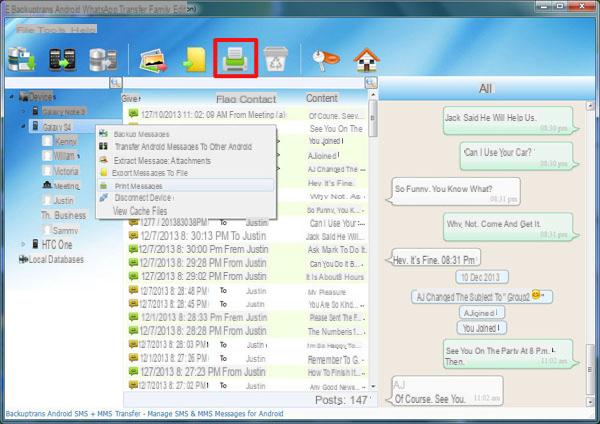This screenshot has width=600, height=424.
Task: Click the message list vertical scrollbar thumb
Action: tap(373, 119)
